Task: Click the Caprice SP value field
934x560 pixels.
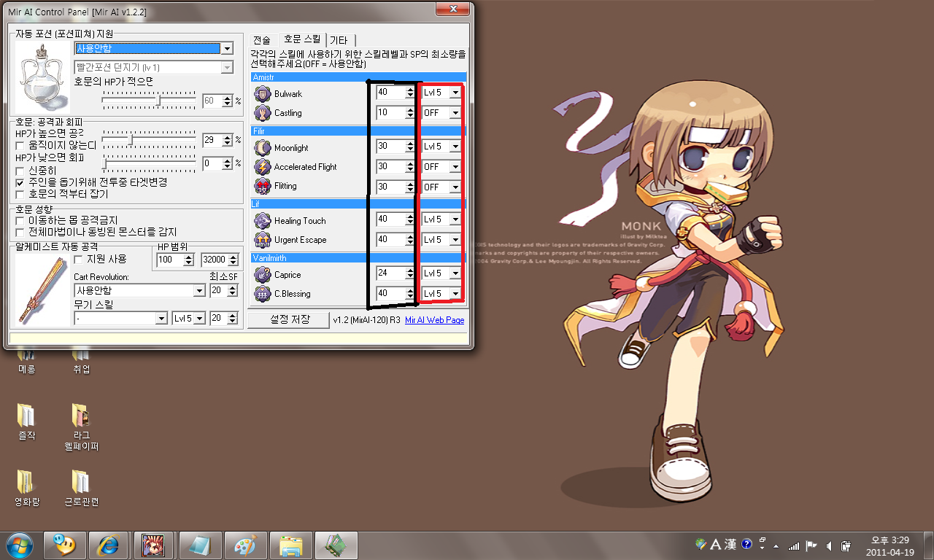Action: [x=390, y=273]
